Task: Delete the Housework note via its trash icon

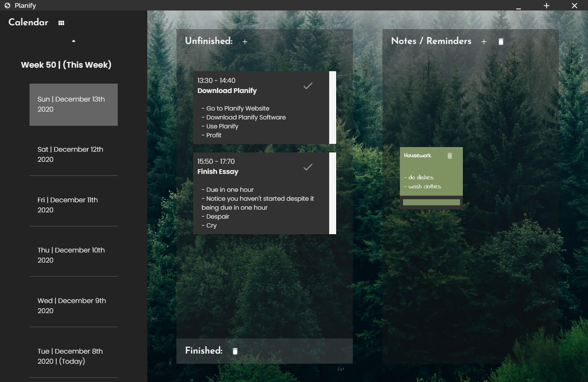Action: coord(450,156)
